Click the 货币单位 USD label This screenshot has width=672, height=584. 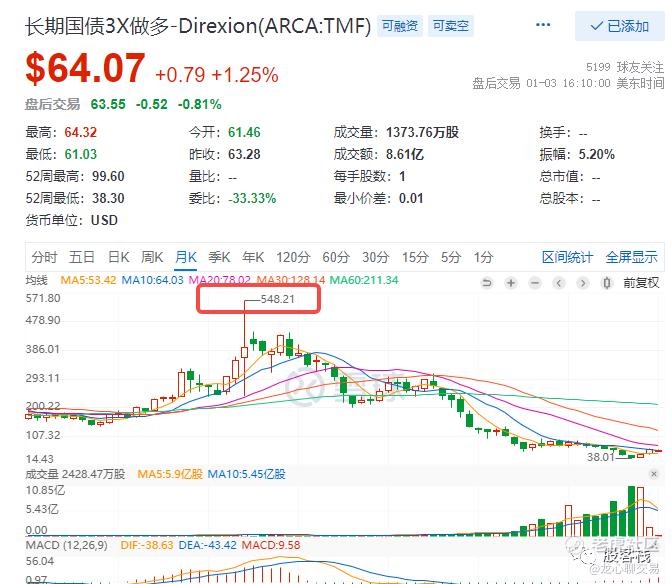pyautogui.click(x=72, y=220)
